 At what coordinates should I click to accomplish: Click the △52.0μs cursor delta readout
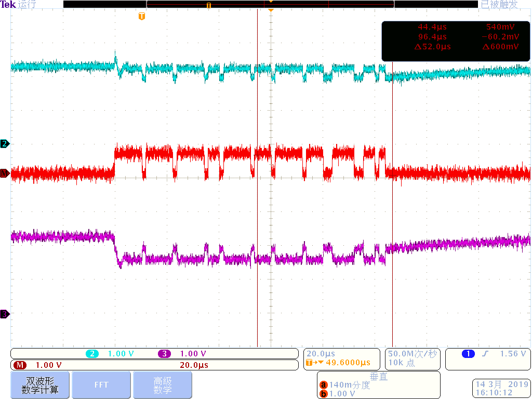coord(433,47)
